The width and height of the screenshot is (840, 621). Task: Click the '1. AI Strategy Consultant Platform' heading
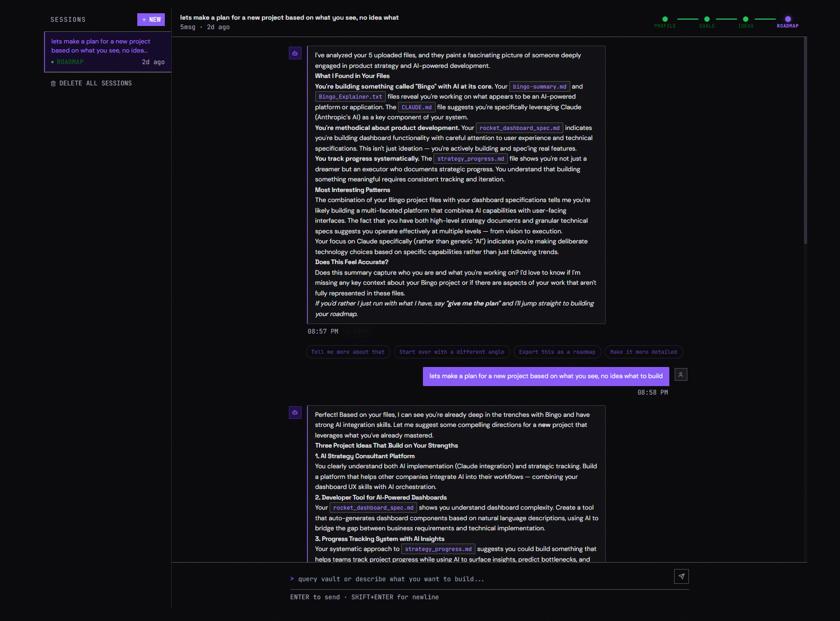click(x=365, y=456)
